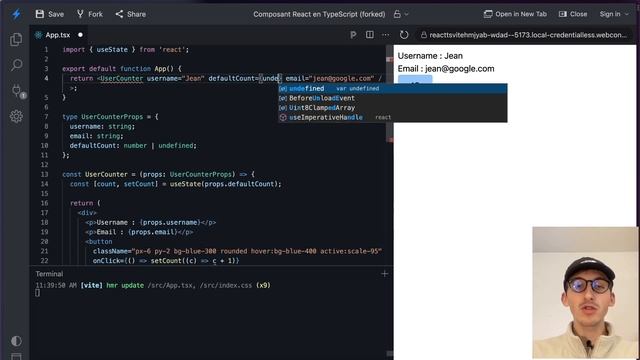Click the preview URL address field
The image size is (640, 360).
pyautogui.click(x=524, y=35)
